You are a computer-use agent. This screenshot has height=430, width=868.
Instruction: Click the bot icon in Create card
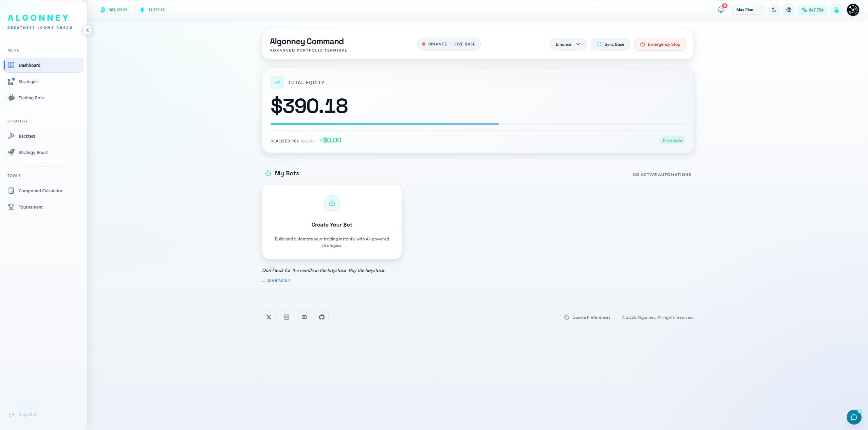pos(332,203)
